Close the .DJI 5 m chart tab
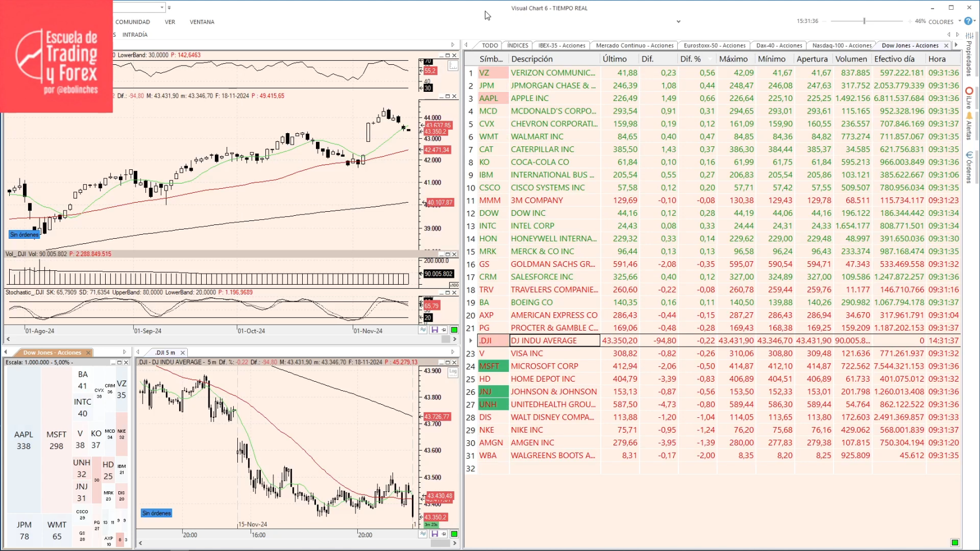The height and width of the screenshot is (551, 980). point(183,352)
